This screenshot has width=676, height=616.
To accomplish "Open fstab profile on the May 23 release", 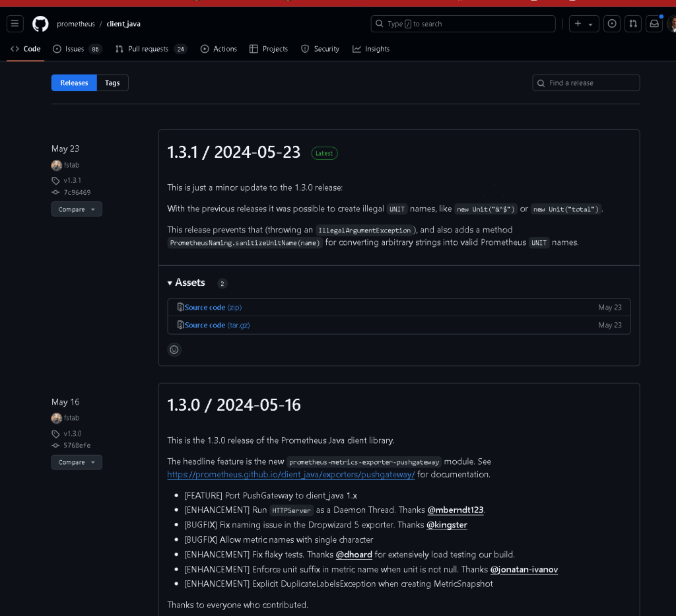I will tap(71, 164).
